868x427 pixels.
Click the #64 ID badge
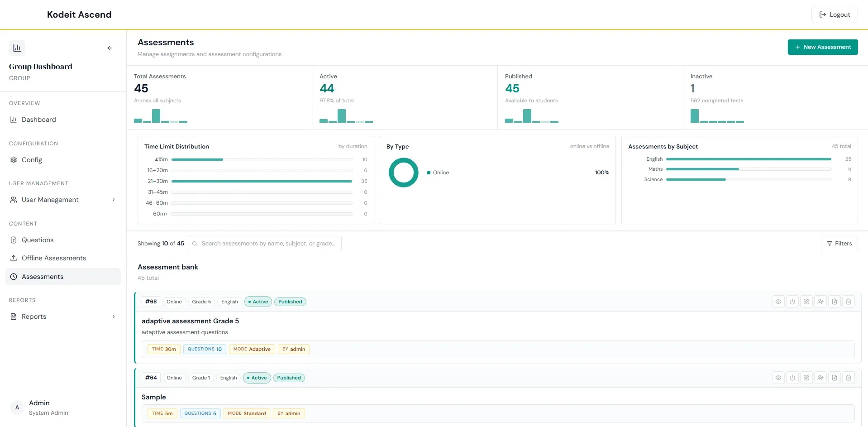pyautogui.click(x=151, y=378)
